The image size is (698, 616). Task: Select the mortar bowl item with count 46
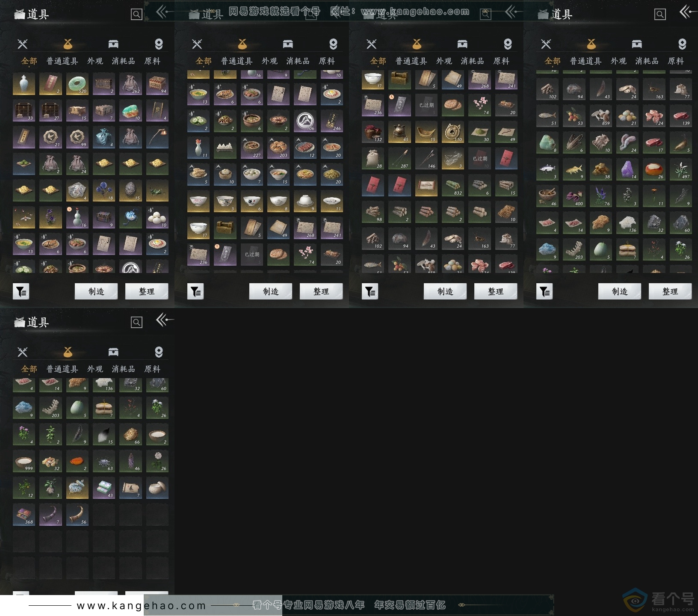(x=547, y=196)
